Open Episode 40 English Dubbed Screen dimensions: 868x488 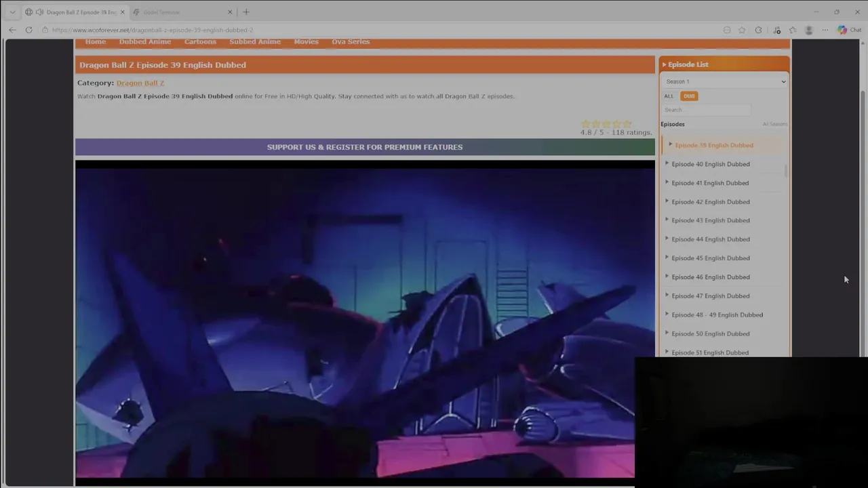[711, 164]
